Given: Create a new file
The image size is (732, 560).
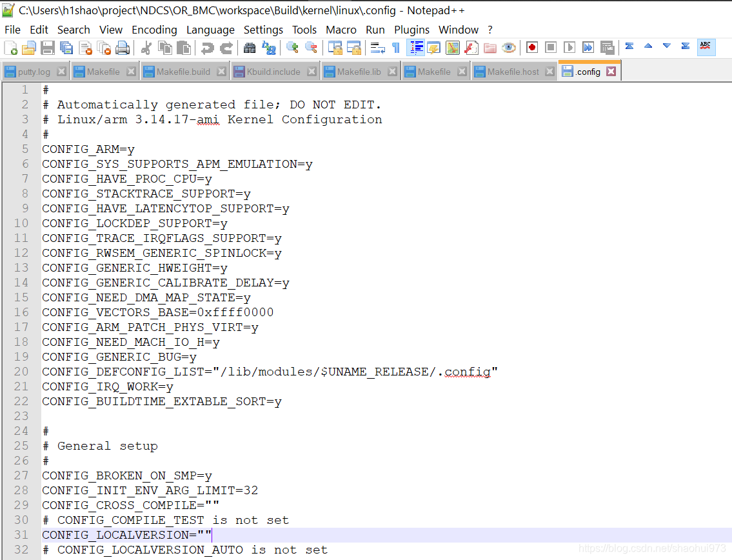Looking at the screenshot, I should [x=10, y=48].
